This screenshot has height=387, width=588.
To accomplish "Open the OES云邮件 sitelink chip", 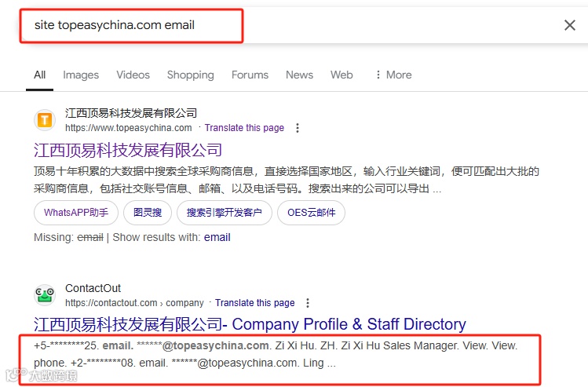I will tap(311, 213).
